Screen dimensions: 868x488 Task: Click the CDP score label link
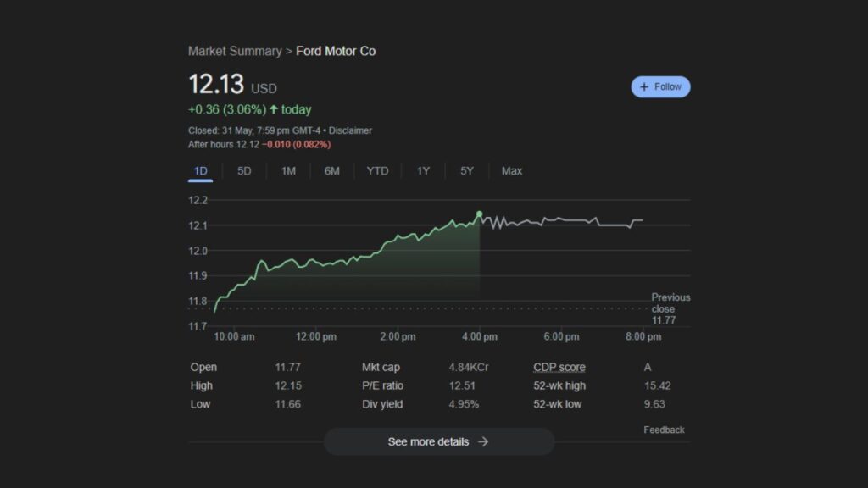point(559,368)
